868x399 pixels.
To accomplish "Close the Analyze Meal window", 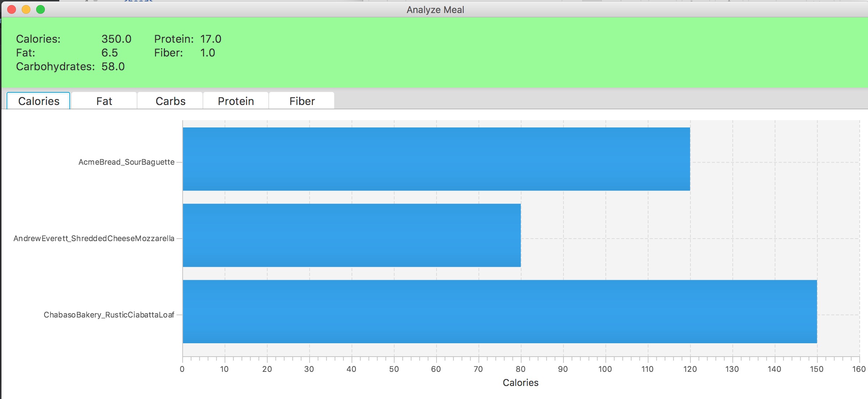I will [12, 9].
